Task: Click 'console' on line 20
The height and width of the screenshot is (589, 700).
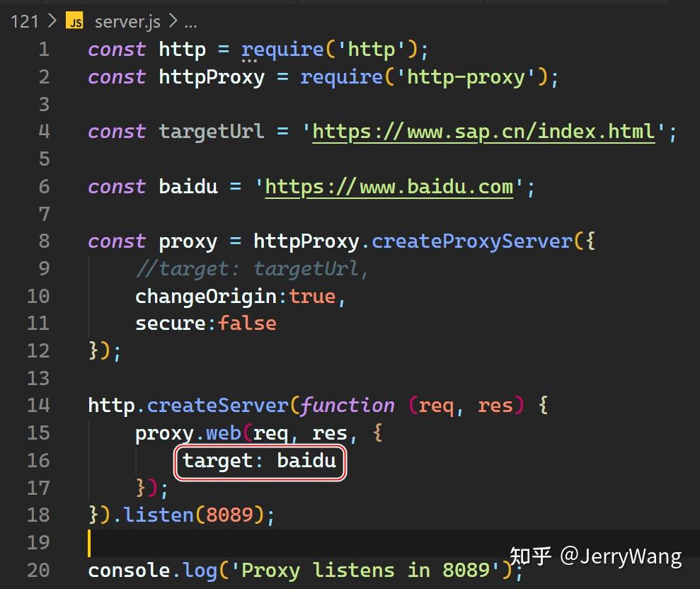Action: coord(129,571)
